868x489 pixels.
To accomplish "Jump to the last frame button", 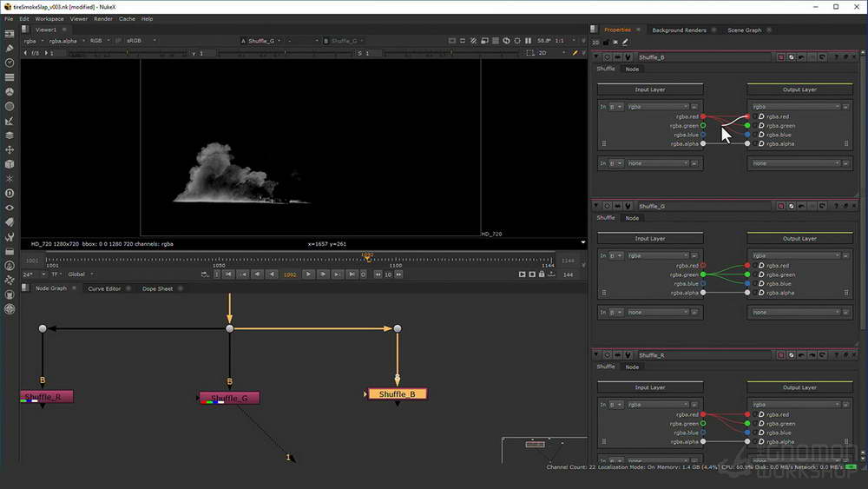I will [352, 274].
